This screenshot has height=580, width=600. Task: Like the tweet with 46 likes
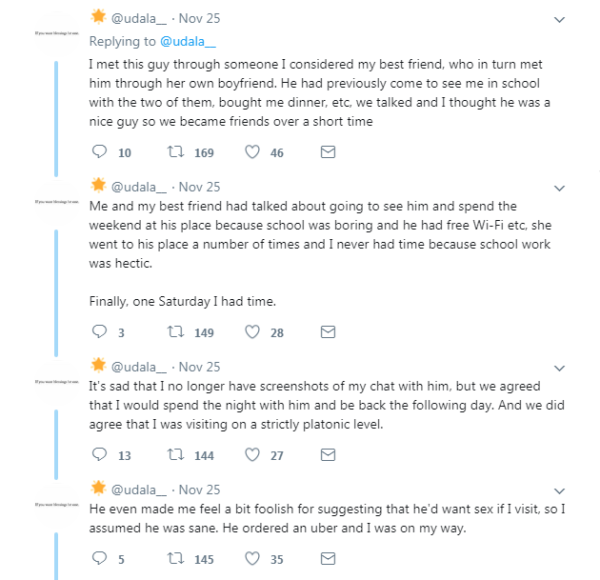[252, 152]
